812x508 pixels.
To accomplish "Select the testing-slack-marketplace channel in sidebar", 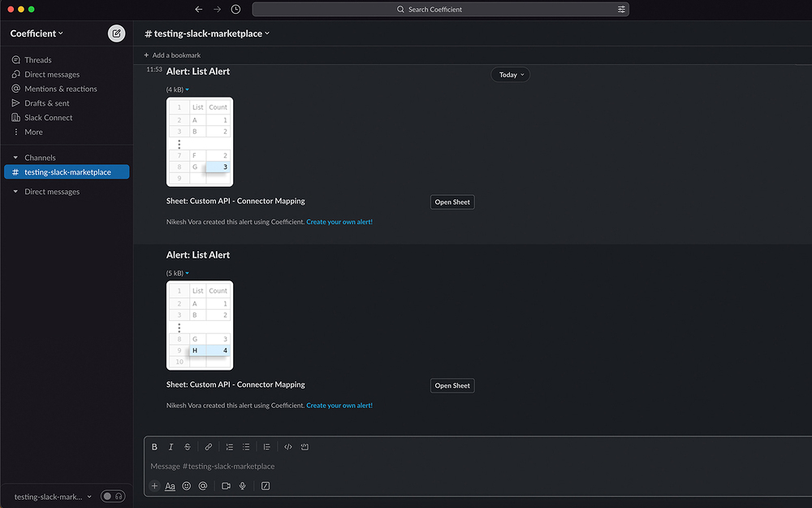I will coord(67,172).
